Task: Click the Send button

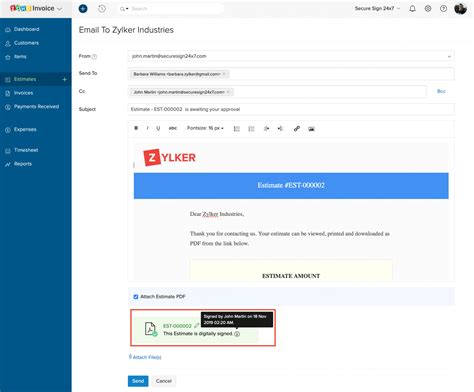Action: point(138,381)
